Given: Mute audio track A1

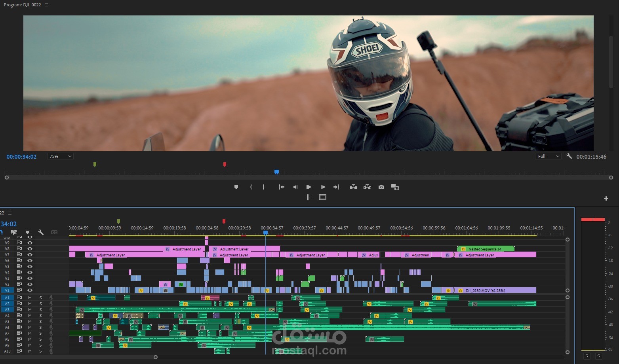Looking at the screenshot, I should tap(30, 298).
